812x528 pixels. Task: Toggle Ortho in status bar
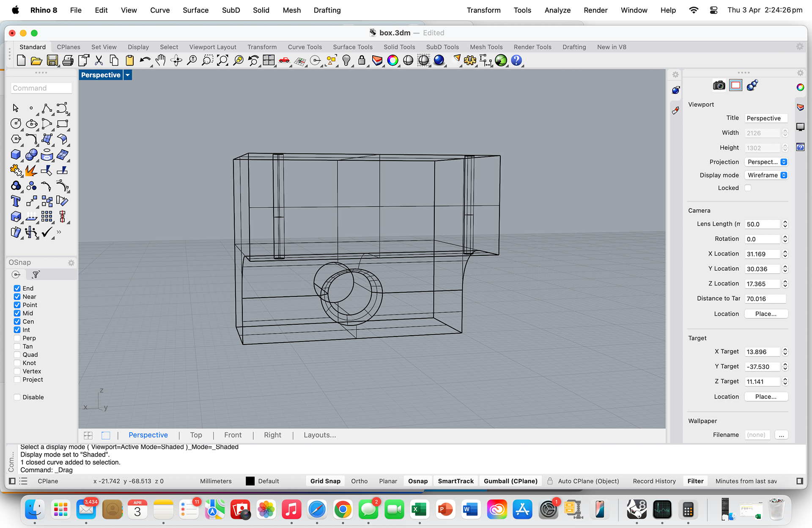coord(359,481)
